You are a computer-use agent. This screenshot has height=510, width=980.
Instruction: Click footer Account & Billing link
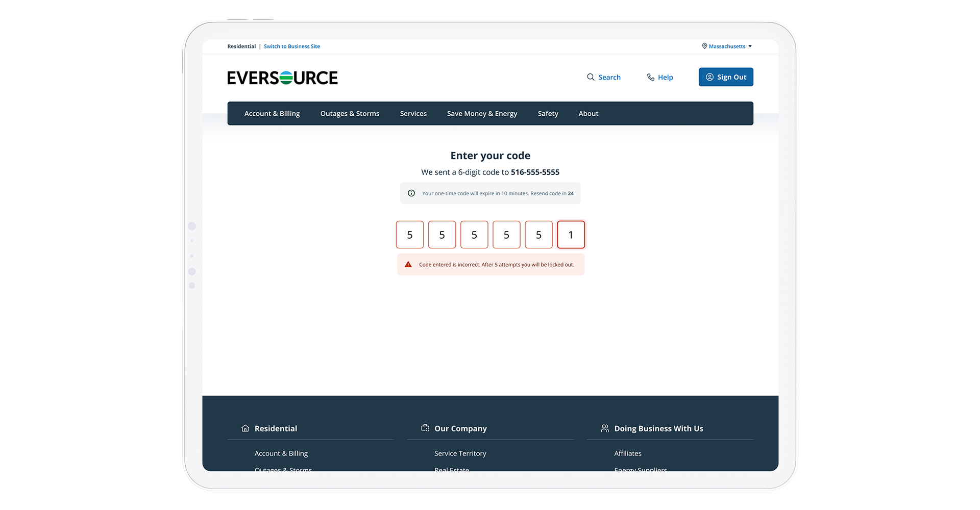pyautogui.click(x=281, y=453)
